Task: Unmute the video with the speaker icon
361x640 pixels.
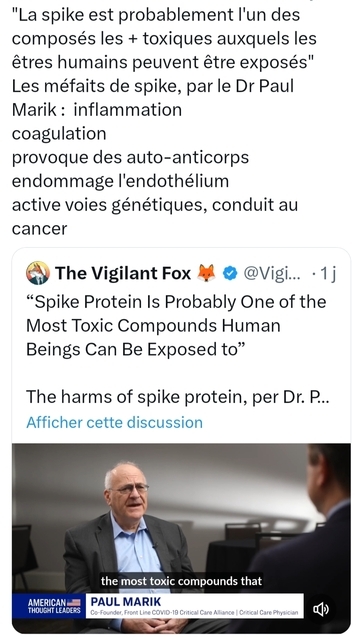Action: 321,609
